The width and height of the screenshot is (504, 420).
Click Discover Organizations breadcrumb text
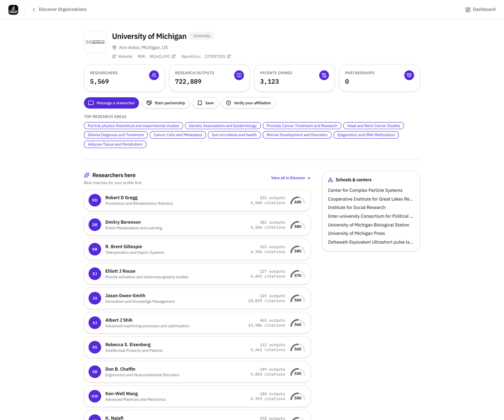click(63, 9)
